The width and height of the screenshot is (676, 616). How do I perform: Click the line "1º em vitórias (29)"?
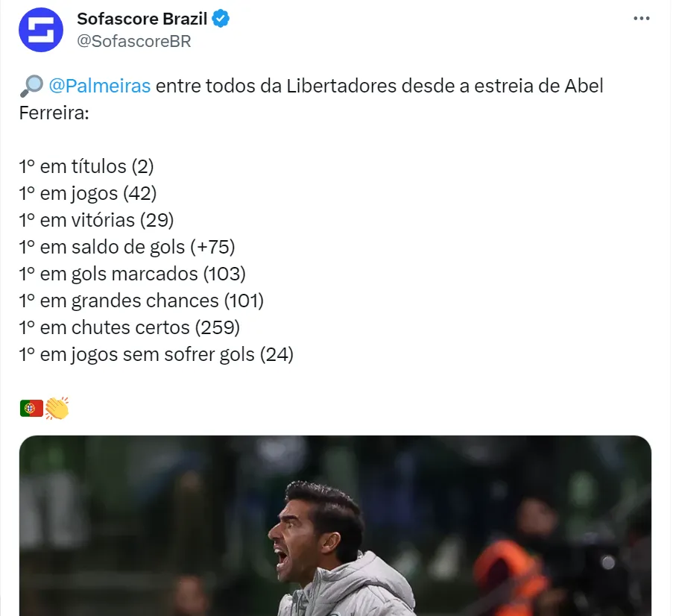[96, 220]
